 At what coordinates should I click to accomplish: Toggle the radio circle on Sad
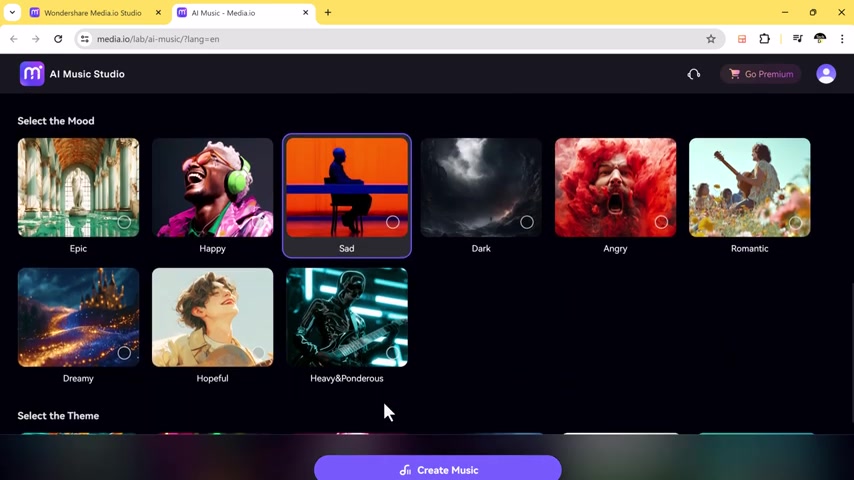pos(393,222)
